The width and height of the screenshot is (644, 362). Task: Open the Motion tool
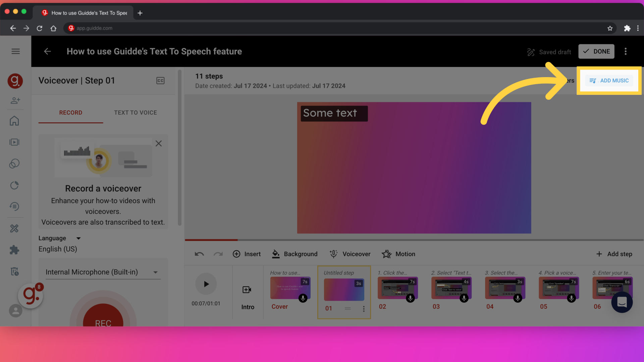(398, 254)
